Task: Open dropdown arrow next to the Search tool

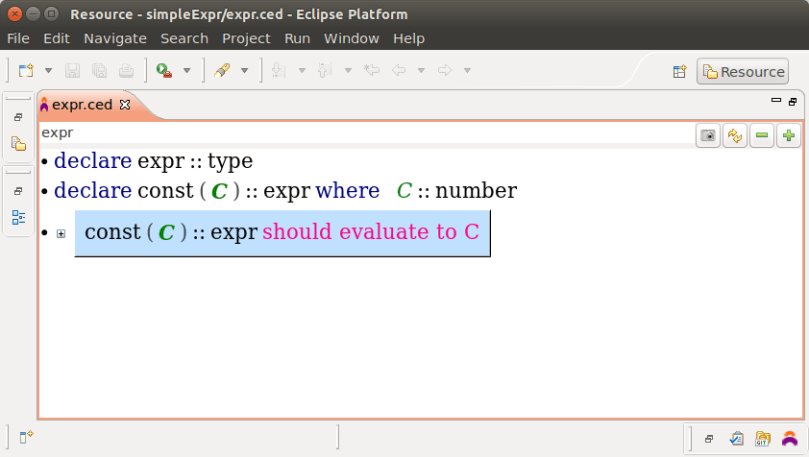Action: coord(244,71)
